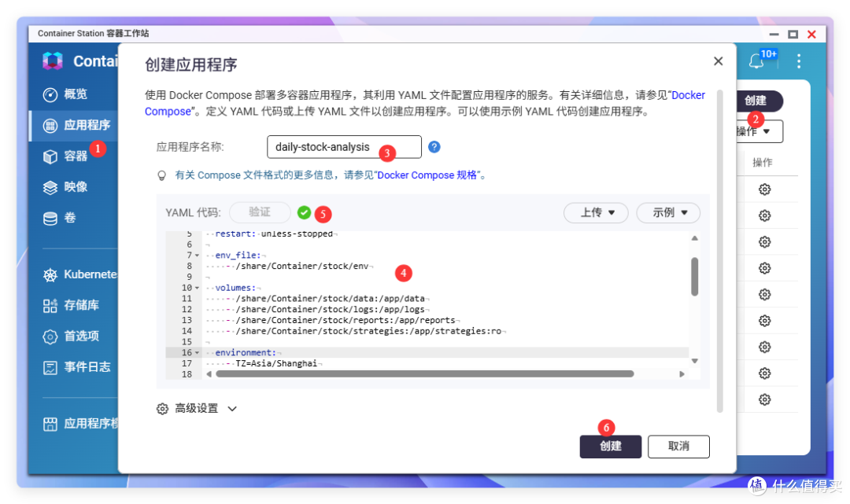The image size is (850, 504).
Task: Click the background 创建 button at top right
Action: 759,101
